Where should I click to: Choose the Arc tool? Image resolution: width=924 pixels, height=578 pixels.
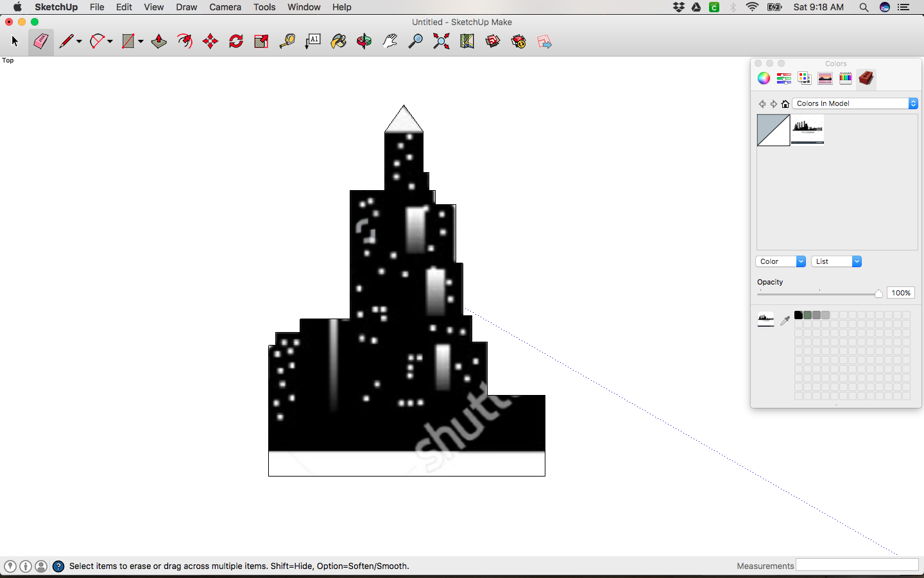pos(98,42)
